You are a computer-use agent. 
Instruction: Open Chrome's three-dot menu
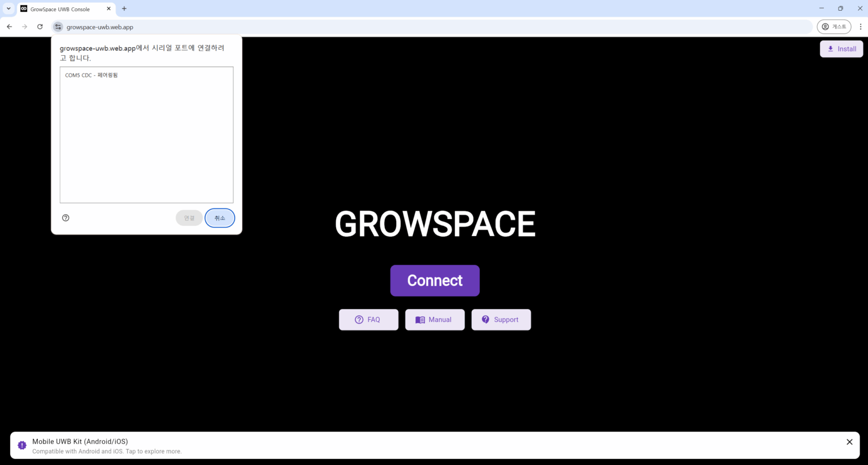[x=861, y=27]
